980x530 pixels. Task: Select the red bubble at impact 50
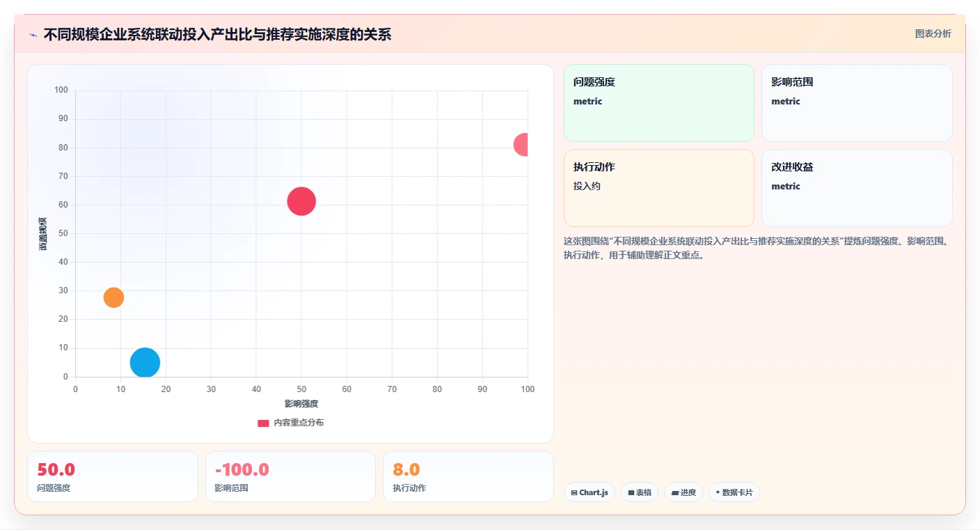click(x=301, y=201)
